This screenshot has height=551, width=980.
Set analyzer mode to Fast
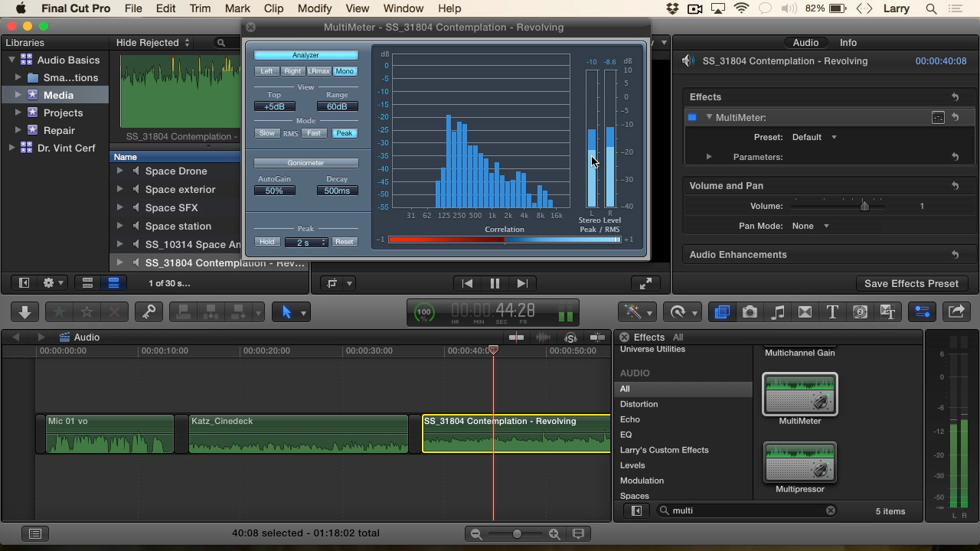(x=314, y=133)
